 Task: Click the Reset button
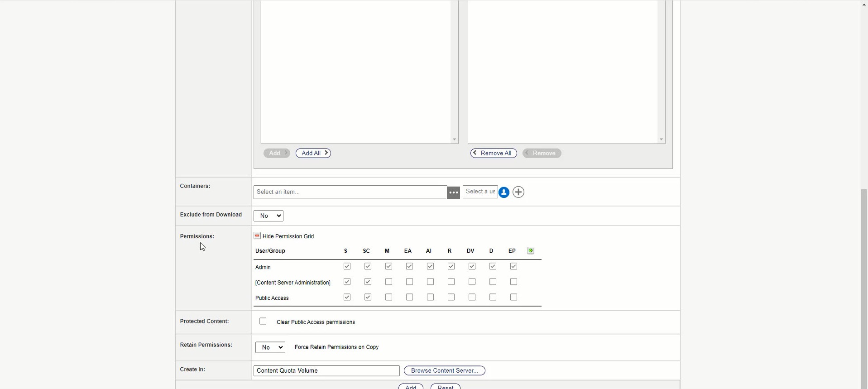[x=445, y=387]
